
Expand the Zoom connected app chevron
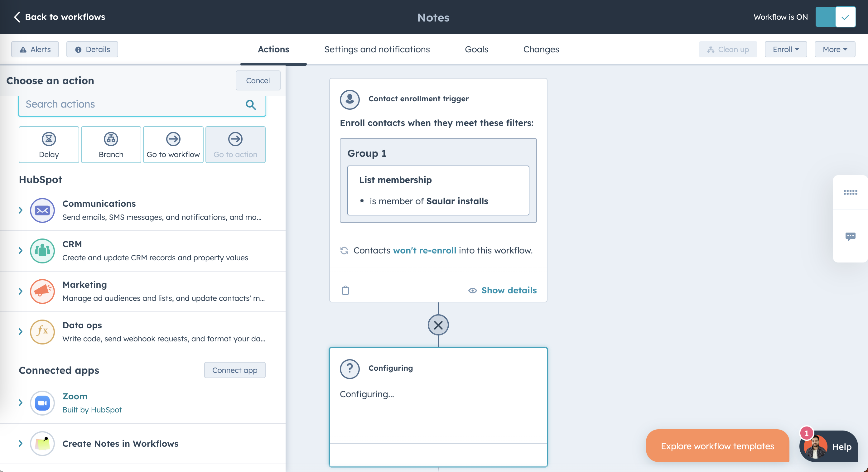pos(21,403)
